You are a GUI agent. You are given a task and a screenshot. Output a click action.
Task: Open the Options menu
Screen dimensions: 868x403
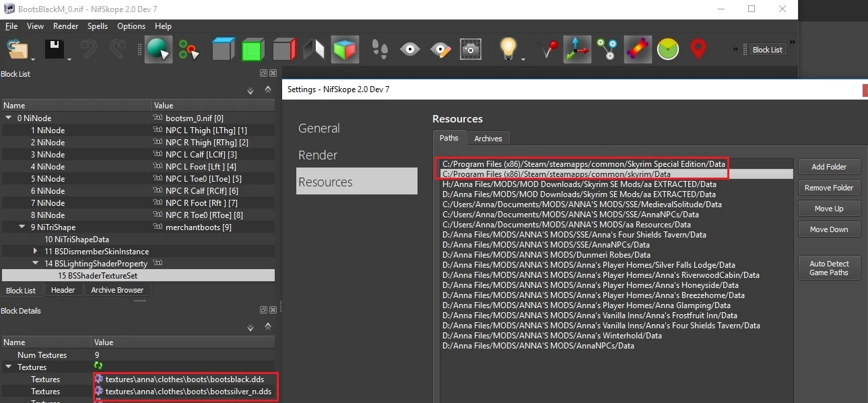coord(131,26)
